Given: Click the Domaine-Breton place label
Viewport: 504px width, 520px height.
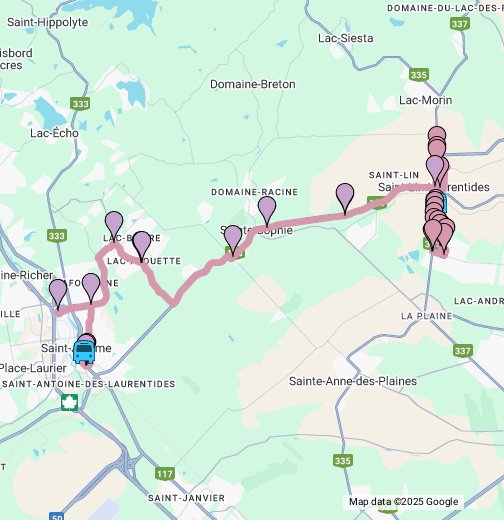Looking at the screenshot, I should pos(253,84).
